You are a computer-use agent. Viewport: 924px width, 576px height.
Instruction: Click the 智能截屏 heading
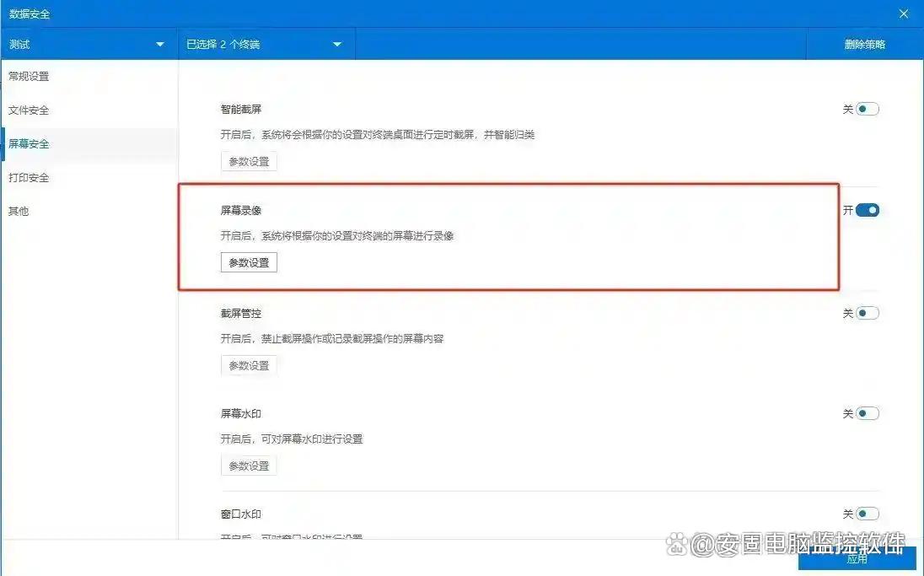coord(241,109)
